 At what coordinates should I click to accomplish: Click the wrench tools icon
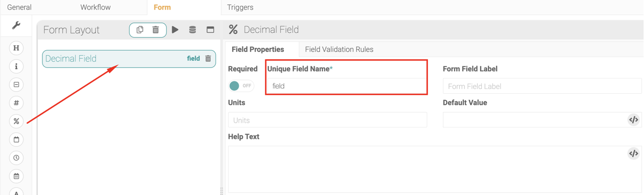click(16, 26)
